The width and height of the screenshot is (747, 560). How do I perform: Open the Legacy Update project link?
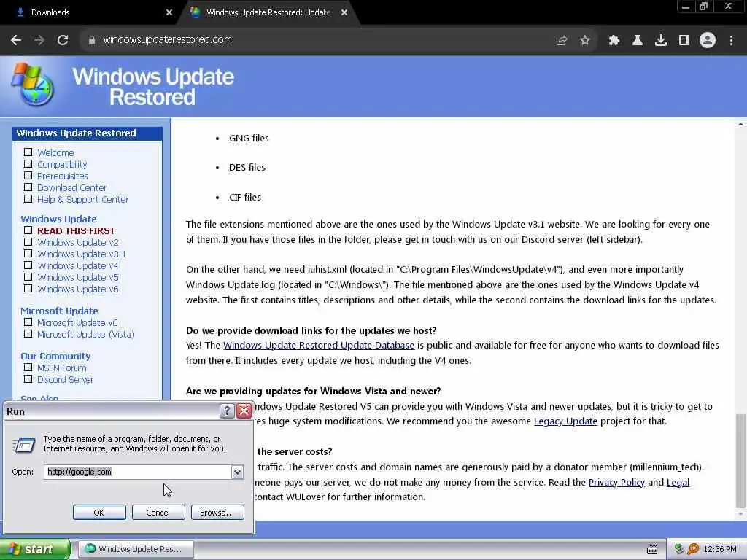(565, 421)
